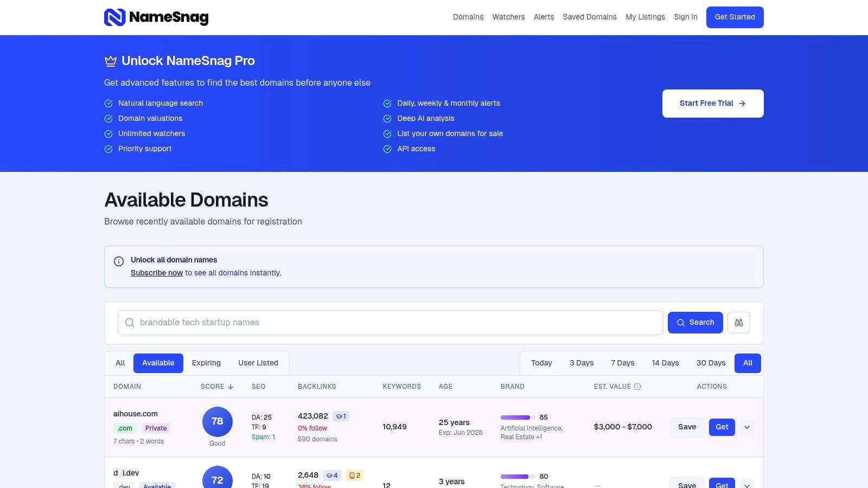Viewport: 868px width, 488px height.
Task: Select the All time range filter
Action: click(748, 363)
